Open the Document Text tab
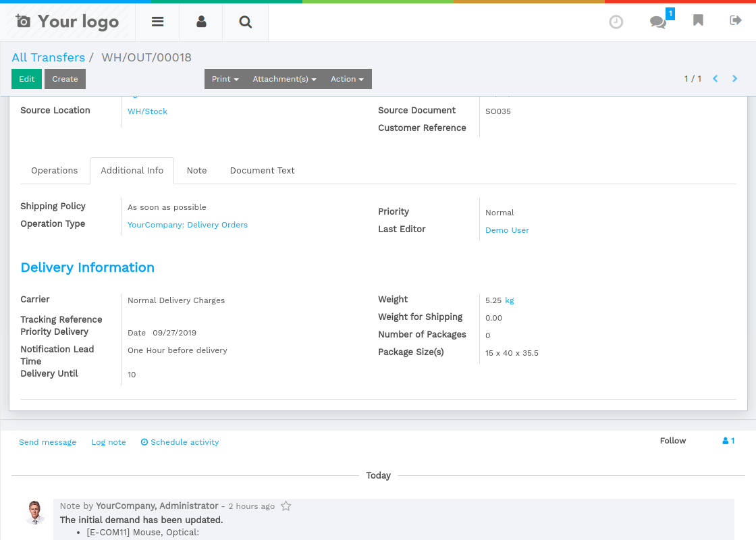The width and height of the screenshot is (756, 540). (x=262, y=170)
